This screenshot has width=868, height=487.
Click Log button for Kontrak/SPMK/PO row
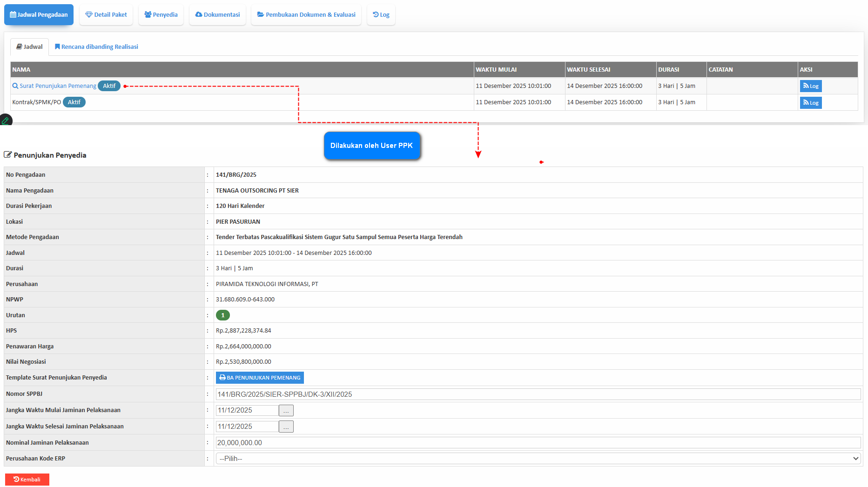pos(810,103)
